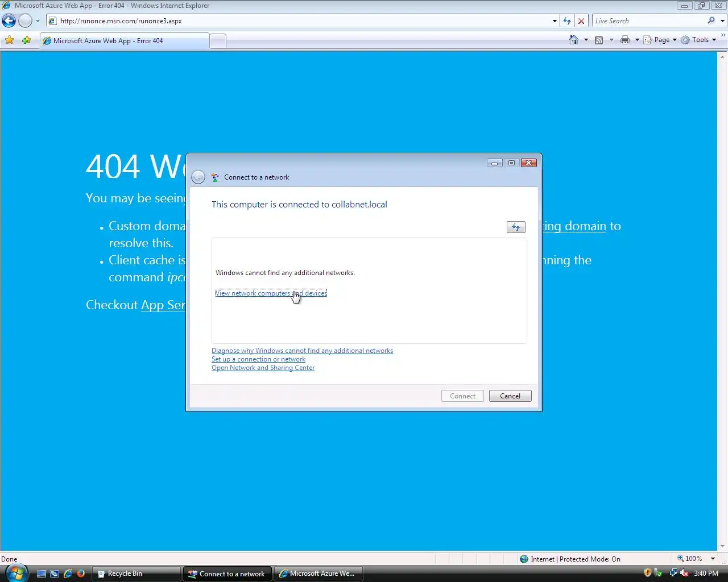Expand the zoom level dropdown arrow
The height and width of the screenshot is (582, 728).
coord(713,559)
